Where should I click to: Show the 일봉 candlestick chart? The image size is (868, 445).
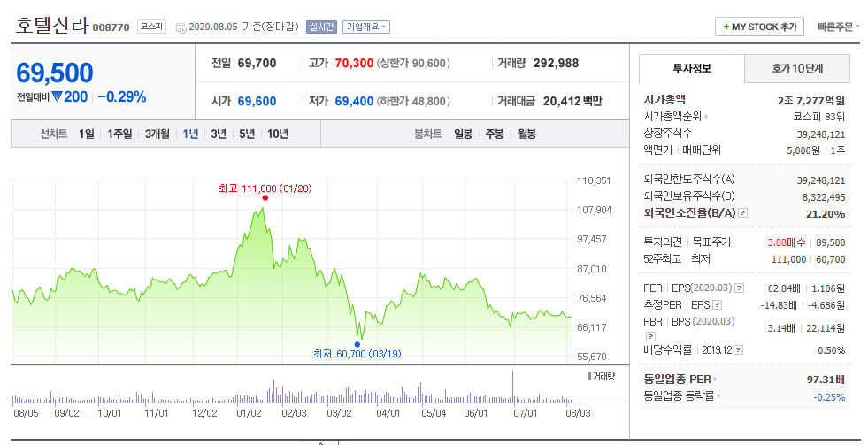(x=464, y=134)
